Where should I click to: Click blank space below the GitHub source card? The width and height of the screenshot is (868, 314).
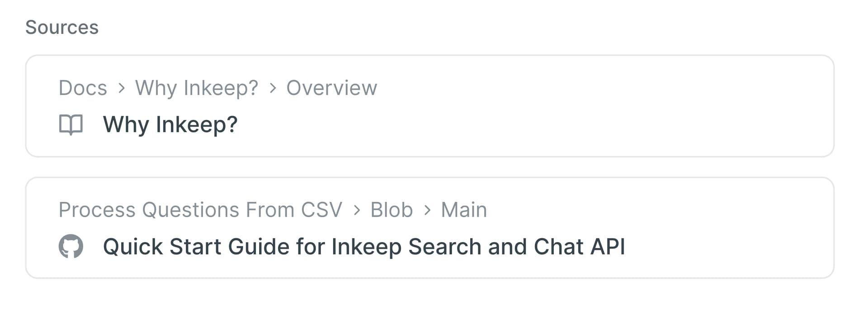[429, 296]
